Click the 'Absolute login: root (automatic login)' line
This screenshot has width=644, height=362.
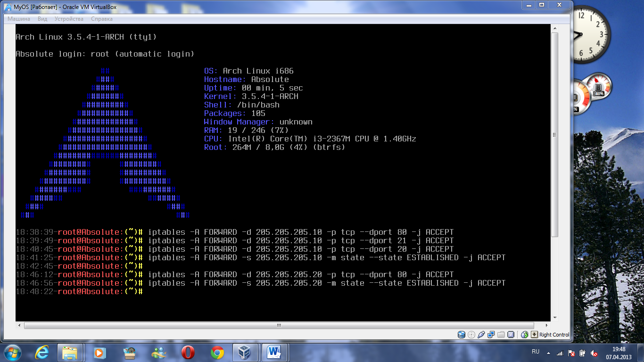[x=105, y=54]
